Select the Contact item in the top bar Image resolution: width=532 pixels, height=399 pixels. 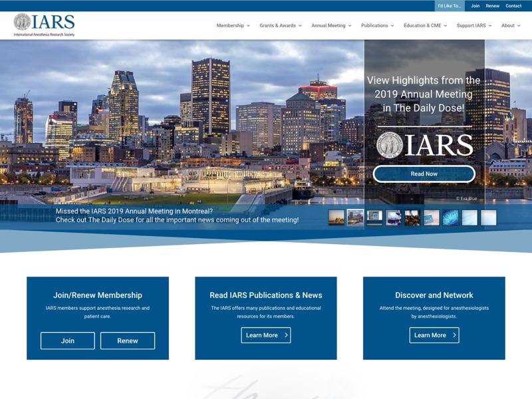(x=513, y=5)
